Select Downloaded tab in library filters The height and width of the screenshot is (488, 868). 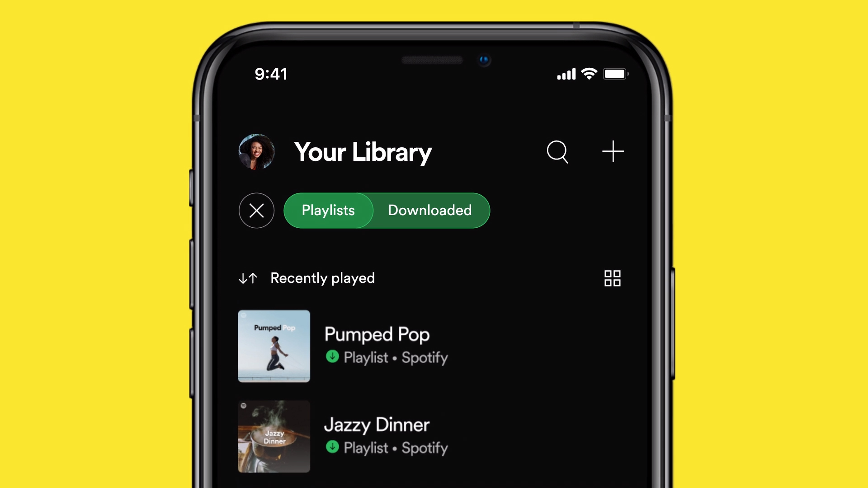point(430,210)
